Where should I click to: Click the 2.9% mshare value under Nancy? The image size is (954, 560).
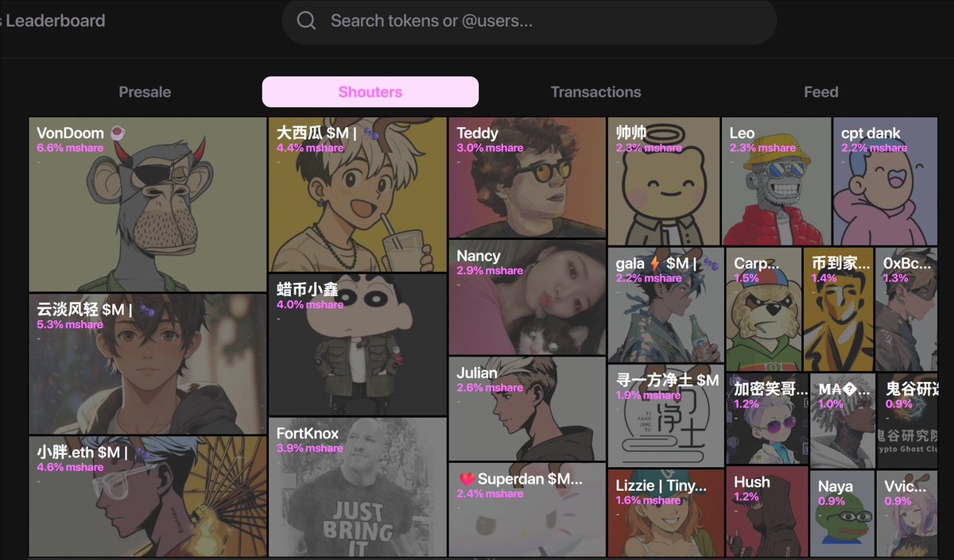click(x=490, y=271)
